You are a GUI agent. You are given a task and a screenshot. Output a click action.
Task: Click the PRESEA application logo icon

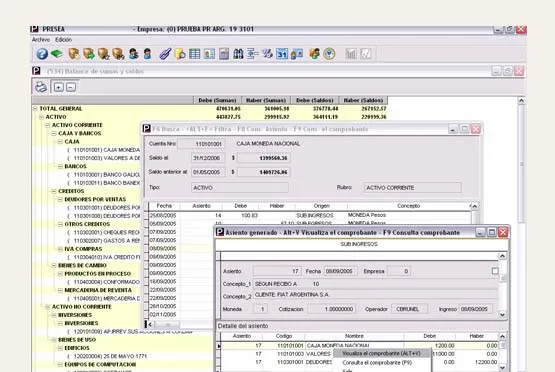click(34, 29)
